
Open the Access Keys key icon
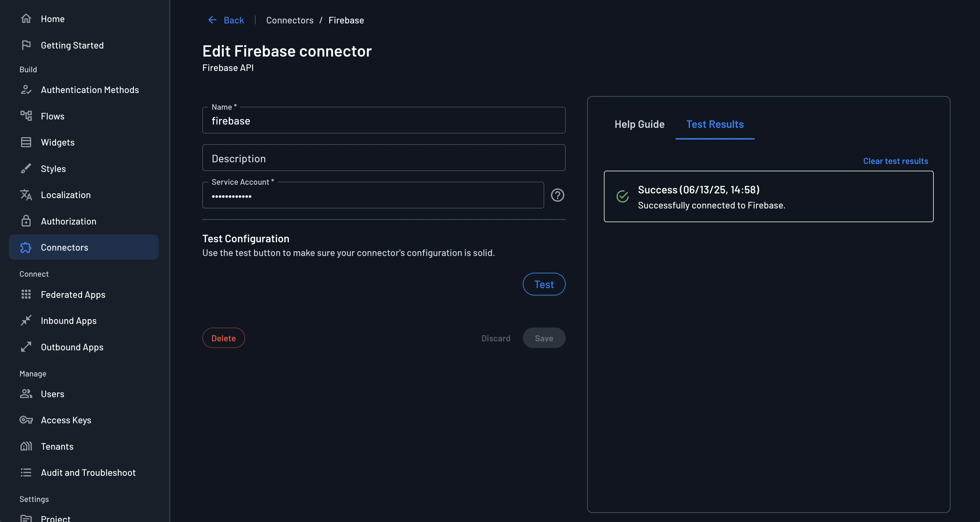[x=26, y=420]
